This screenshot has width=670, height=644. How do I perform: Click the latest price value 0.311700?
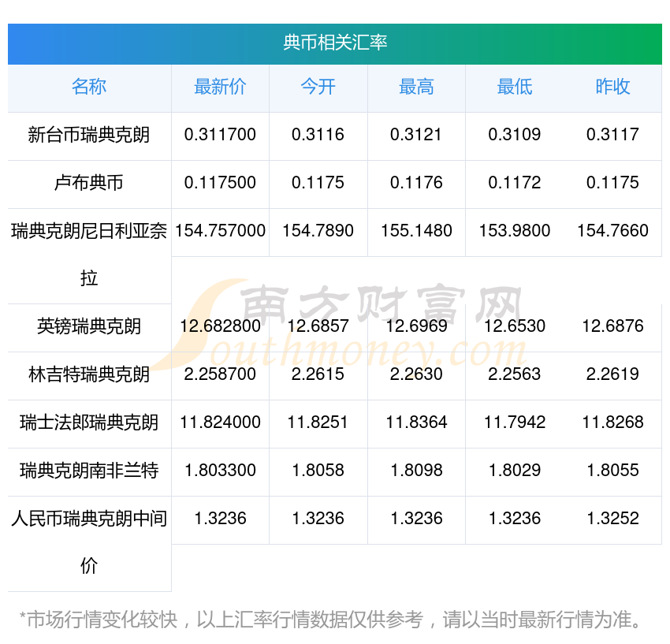(220, 135)
